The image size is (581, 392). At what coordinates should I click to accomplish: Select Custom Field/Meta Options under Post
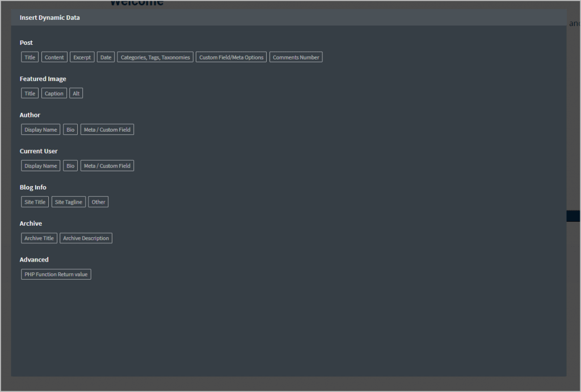(231, 57)
